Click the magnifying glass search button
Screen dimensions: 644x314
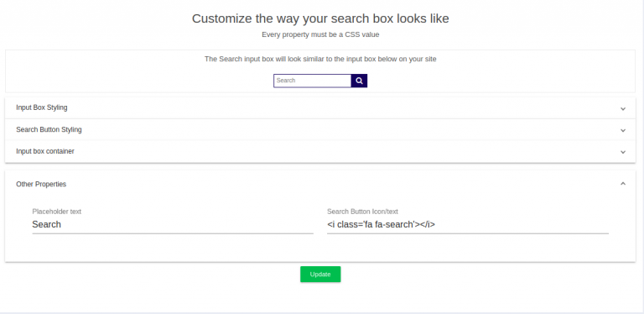359,81
